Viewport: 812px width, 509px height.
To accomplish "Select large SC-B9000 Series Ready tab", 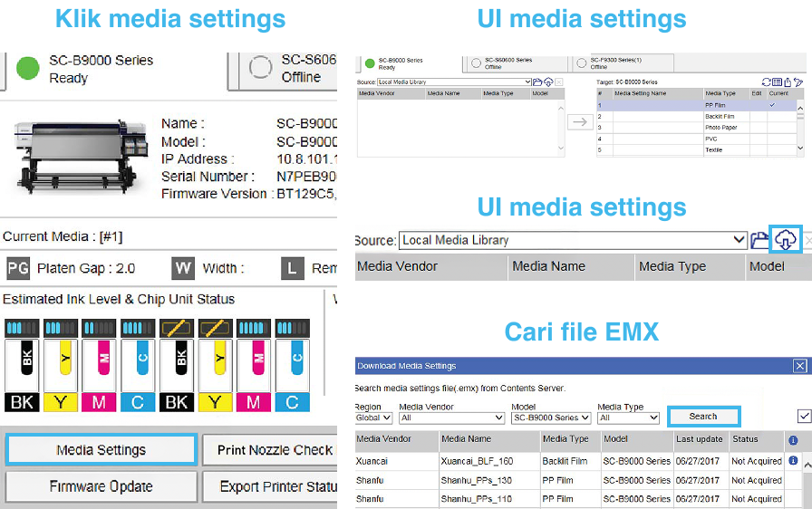I will (x=117, y=70).
